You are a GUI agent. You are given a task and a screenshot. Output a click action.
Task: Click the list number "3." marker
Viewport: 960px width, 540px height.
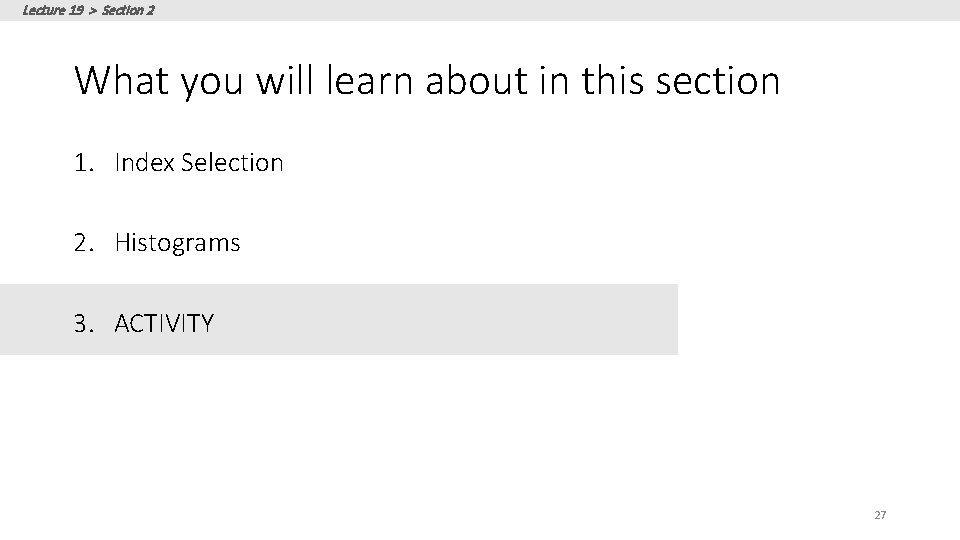pos(85,324)
